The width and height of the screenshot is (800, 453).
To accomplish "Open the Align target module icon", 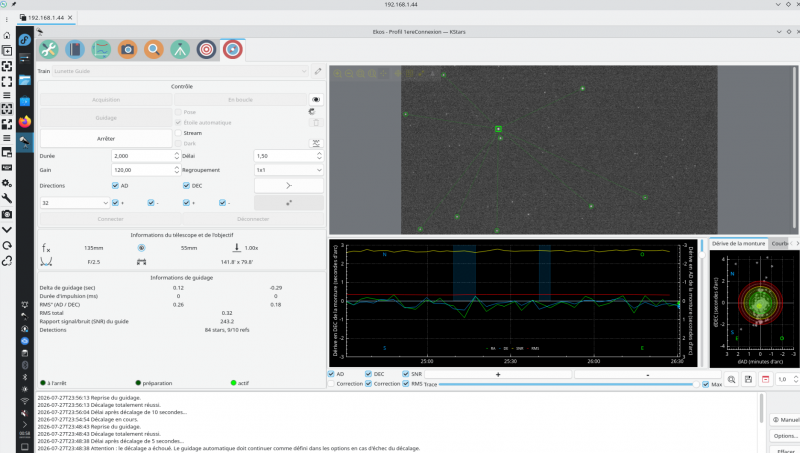I will point(206,49).
